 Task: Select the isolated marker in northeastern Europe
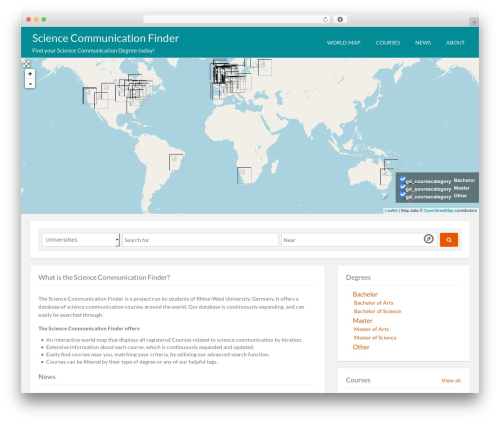[x=265, y=67]
